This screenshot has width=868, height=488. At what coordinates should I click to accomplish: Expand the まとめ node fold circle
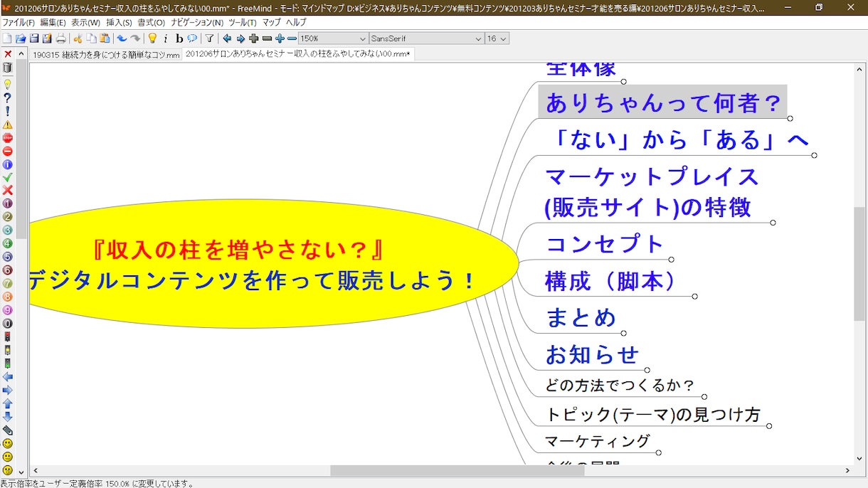pos(624,333)
